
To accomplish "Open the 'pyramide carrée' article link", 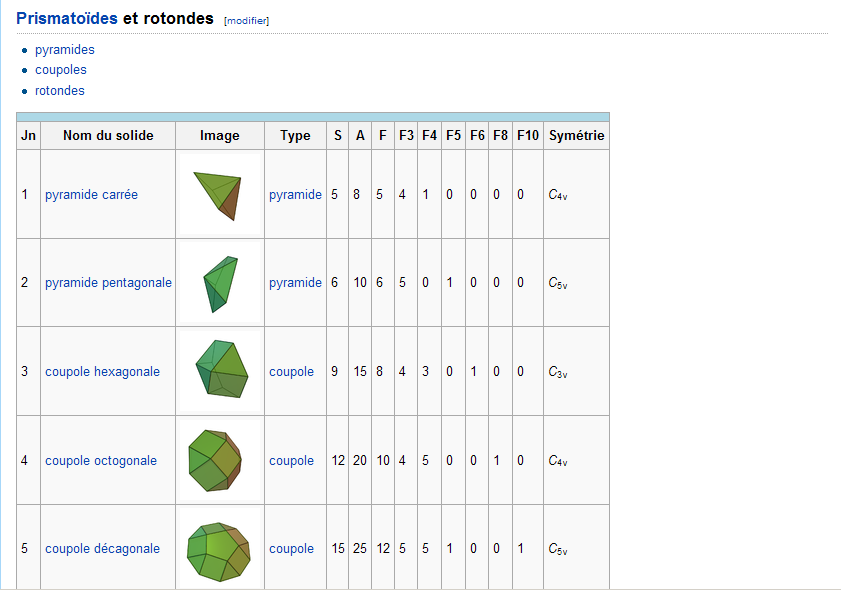I will pyautogui.click(x=91, y=195).
